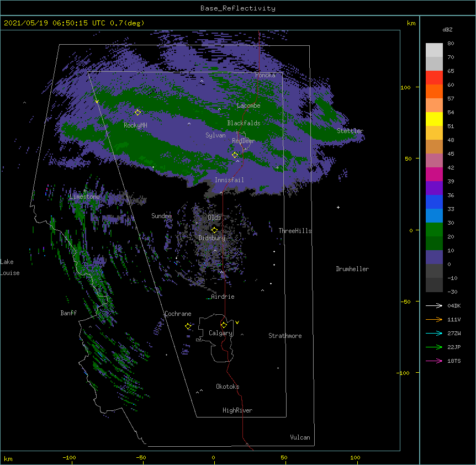Click the Banff label
Screen dimensions: 476x465
pos(68,313)
